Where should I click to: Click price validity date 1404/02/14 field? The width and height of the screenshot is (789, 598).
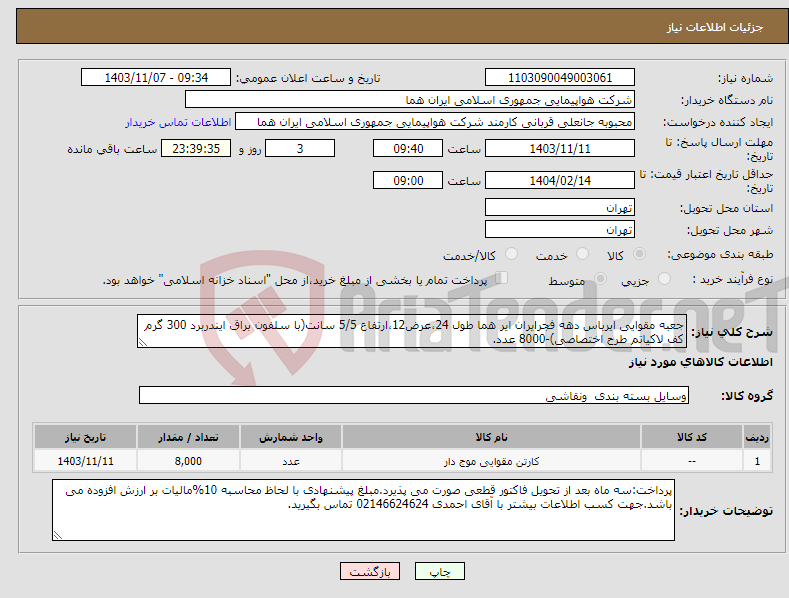[x=560, y=180]
